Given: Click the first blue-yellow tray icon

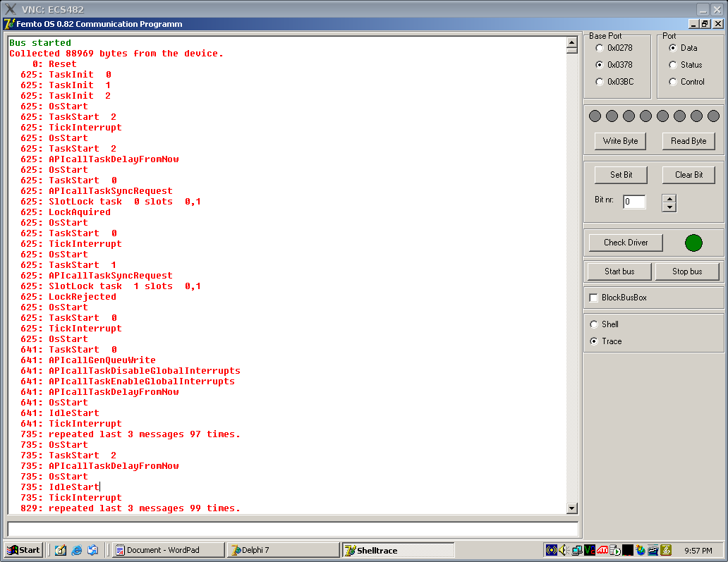Looking at the screenshot, I should (x=552, y=551).
